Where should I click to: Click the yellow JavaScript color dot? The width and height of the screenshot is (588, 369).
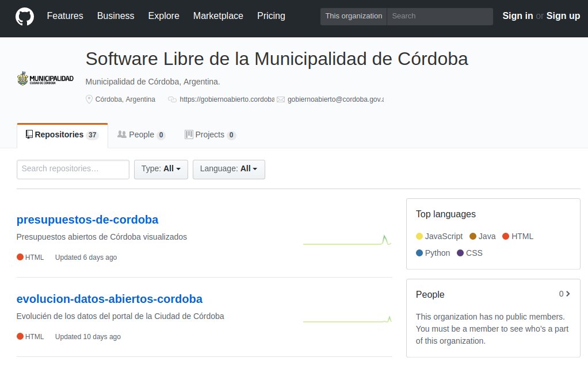[x=419, y=236]
